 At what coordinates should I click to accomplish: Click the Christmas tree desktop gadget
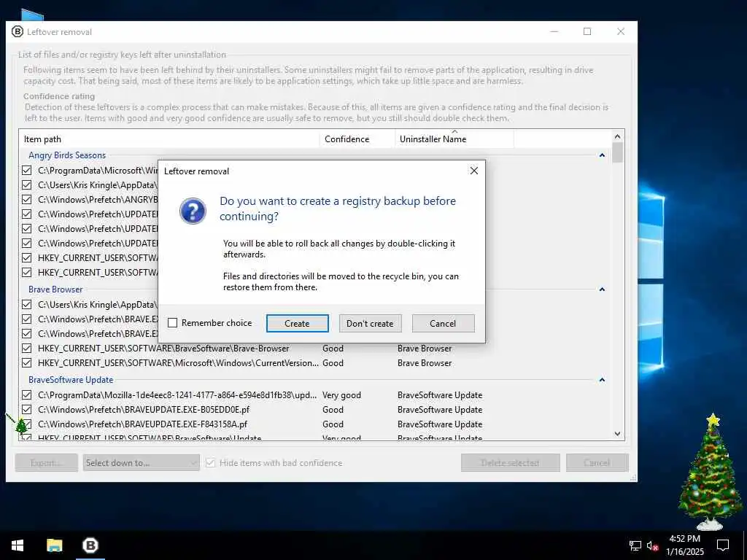(710, 472)
